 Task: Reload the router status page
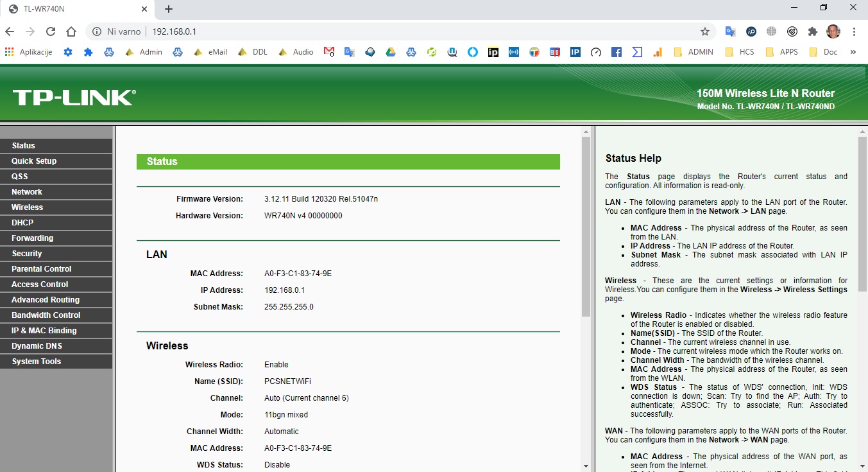(x=51, y=31)
